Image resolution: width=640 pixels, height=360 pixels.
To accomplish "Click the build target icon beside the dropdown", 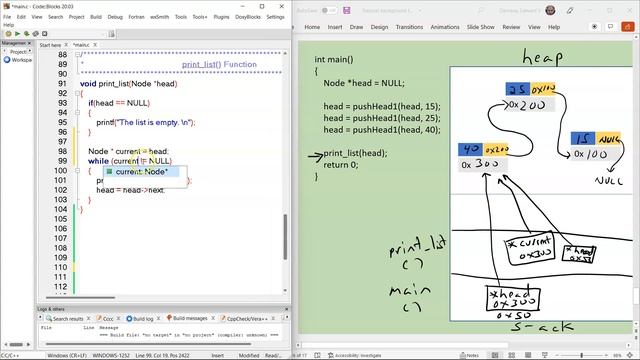I will (111, 33).
